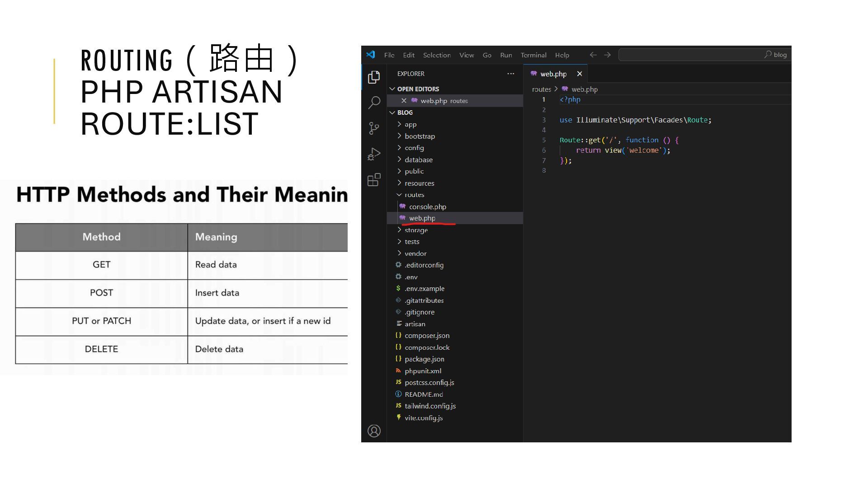Click the routes breadcrumb segment
Image resolution: width=868 pixels, height=488 pixels.
(542, 89)
